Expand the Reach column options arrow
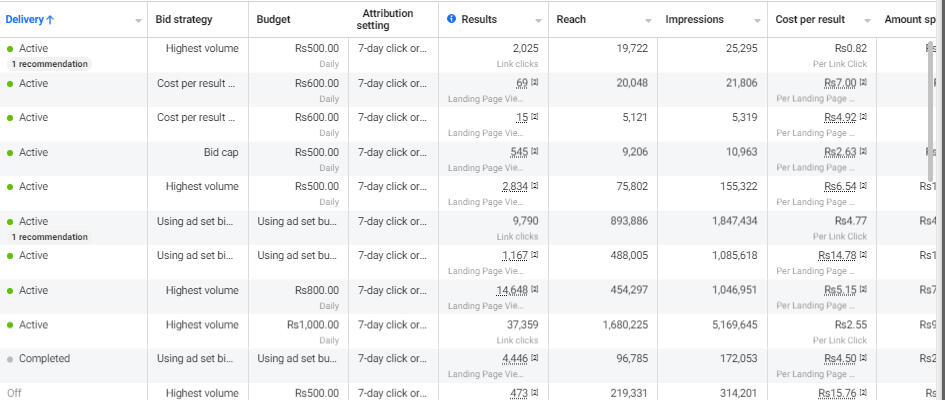The image size is (945, 400). (x=651, y=21)
